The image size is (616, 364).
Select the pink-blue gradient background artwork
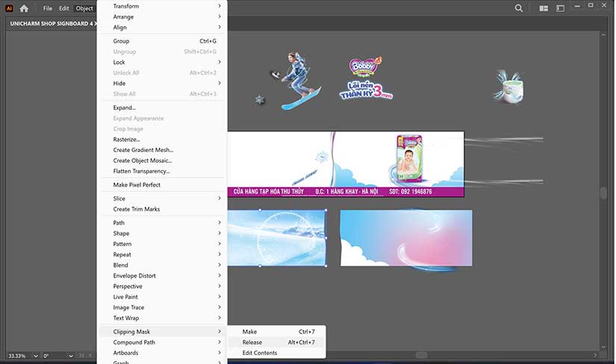pyautogui.click(x=406, y=239)
